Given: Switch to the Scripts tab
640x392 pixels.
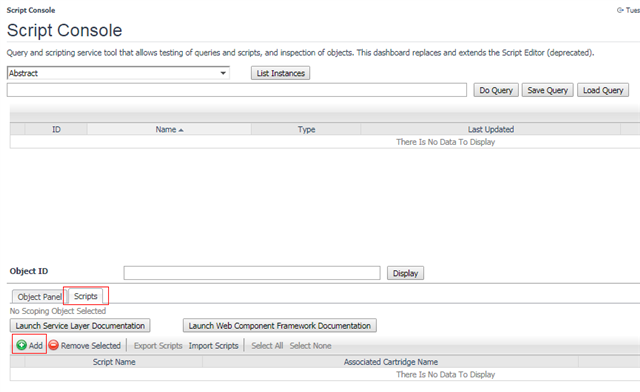Looking at the screenshot, I should tap(85, 296).
